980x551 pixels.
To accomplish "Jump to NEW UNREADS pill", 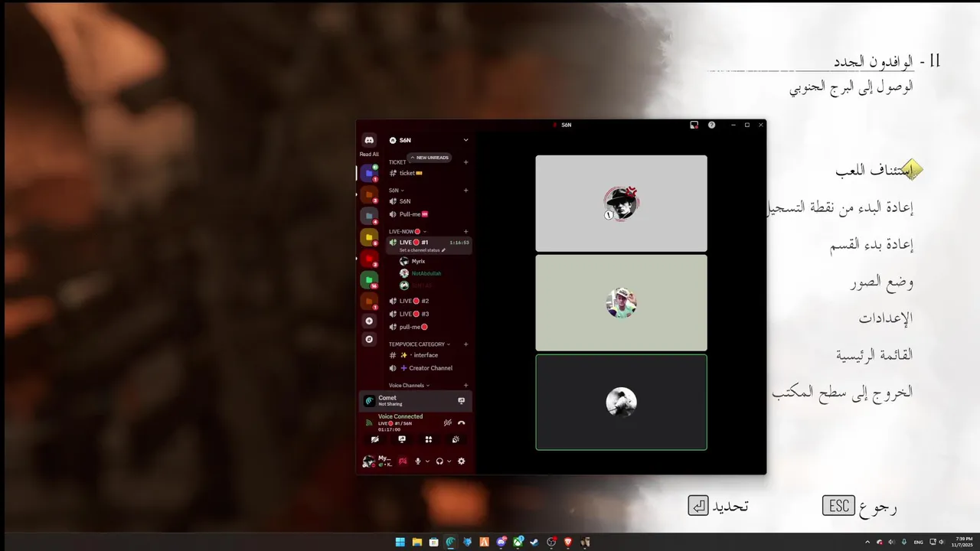I will [x=430, y=158].
